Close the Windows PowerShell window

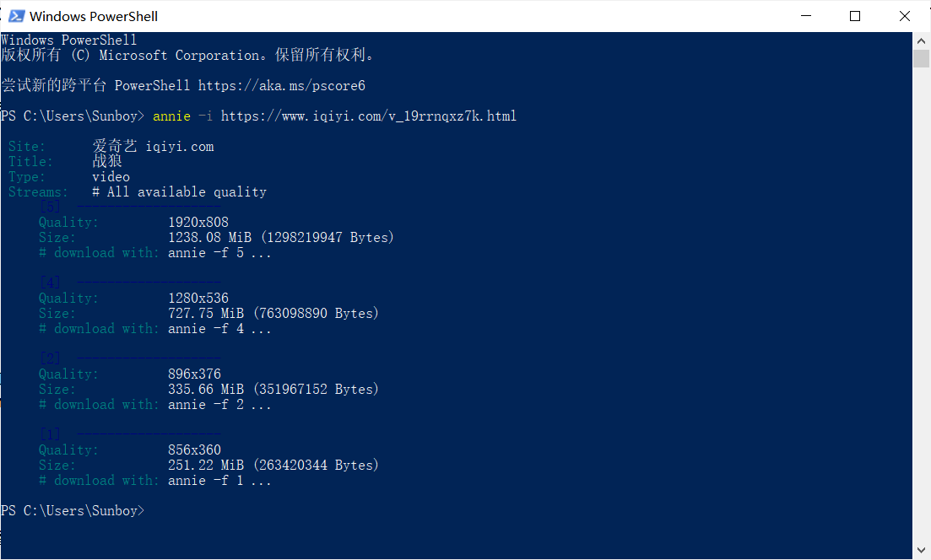(x=905, y=16)
